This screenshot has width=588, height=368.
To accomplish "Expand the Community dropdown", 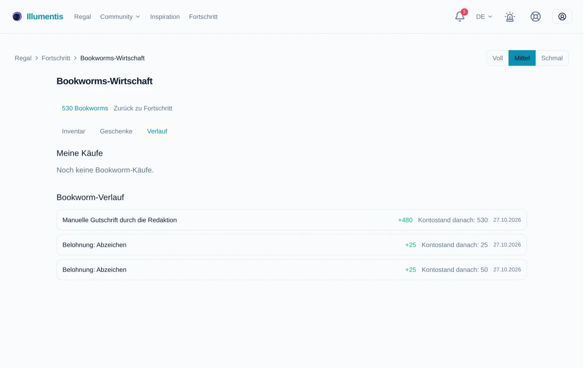I will pos(120,17).
